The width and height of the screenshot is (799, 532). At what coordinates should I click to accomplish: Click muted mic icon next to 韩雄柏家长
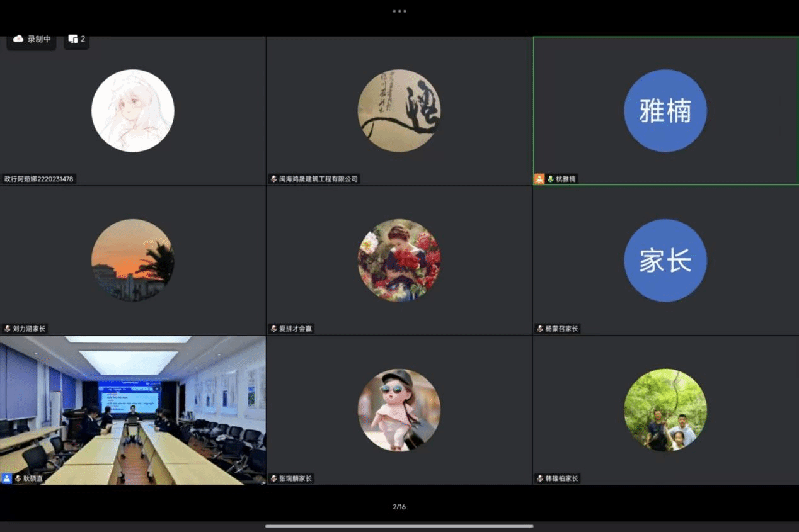[x=540, y=478]
